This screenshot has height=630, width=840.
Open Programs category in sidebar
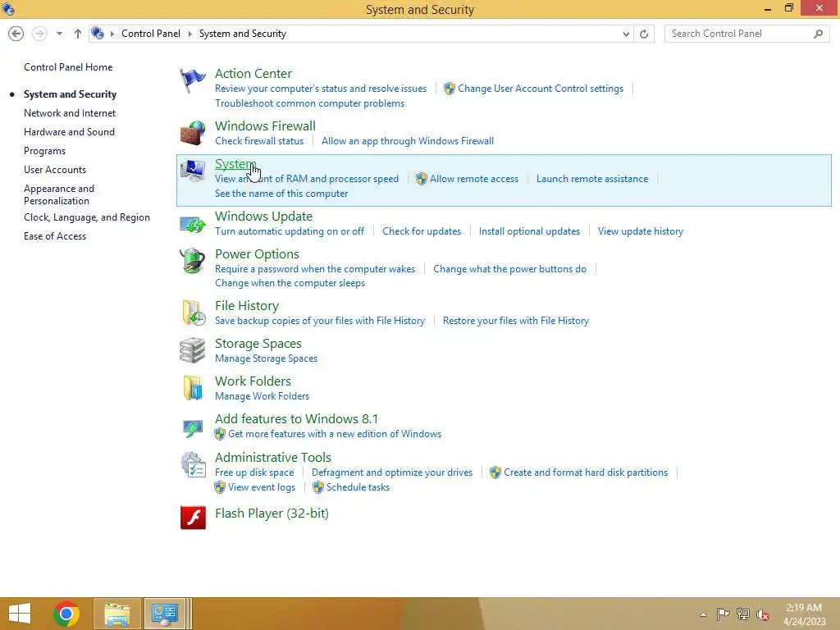(x=44, y=151)
